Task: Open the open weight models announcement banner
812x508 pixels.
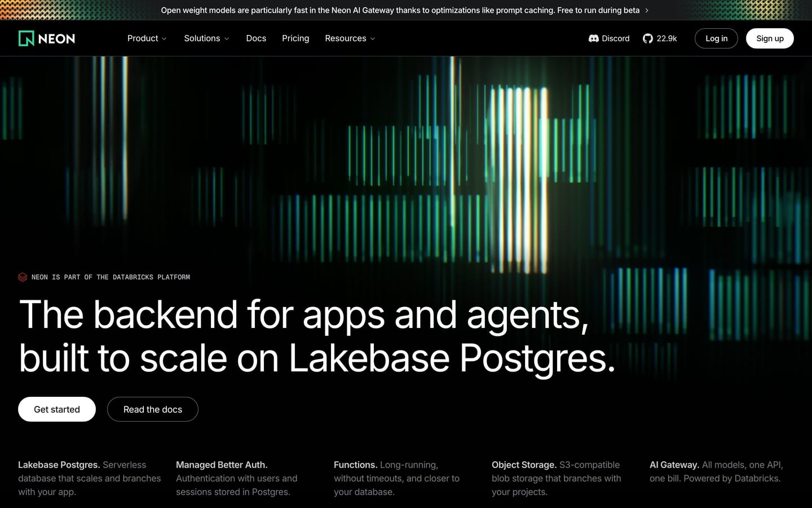Action: pyautogui.click(x=405, y=10)
